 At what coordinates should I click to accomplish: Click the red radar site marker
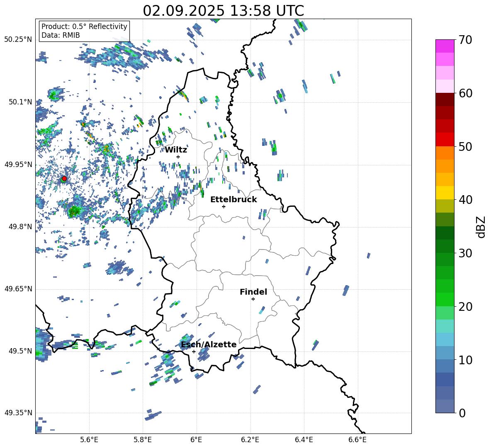[x=64, y=179]
